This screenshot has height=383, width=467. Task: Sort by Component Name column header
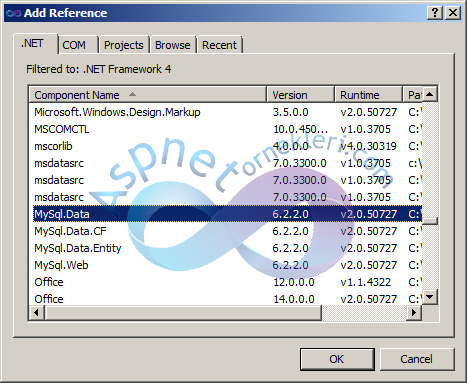pyautogui.click(x=148, y=95)
